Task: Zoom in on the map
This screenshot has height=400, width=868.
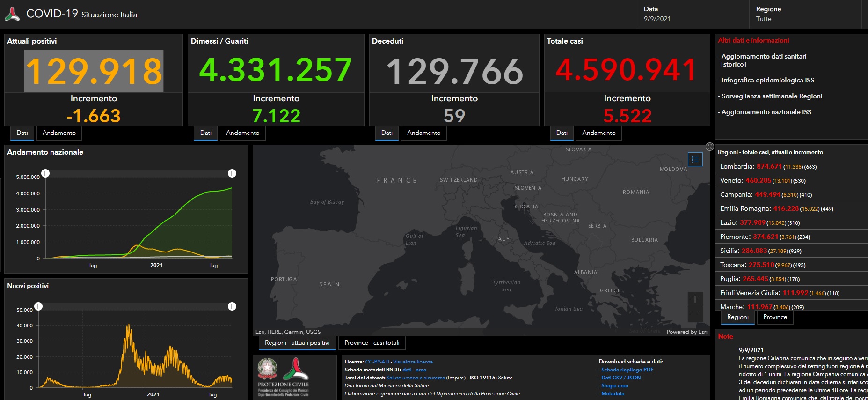Action: coord(695,299)
